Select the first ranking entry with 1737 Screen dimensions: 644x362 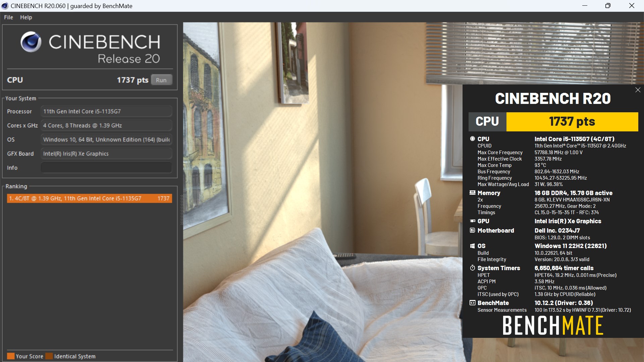pos(89,198)
